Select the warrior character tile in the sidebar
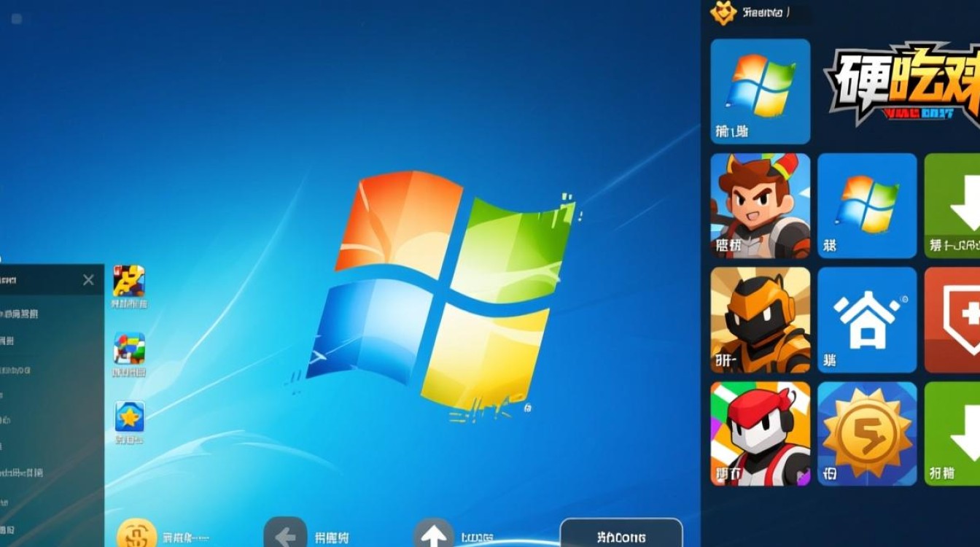Image resolution: width=980 pixels, height=547 pixels. pyautogui.click(x=760, y=205)
